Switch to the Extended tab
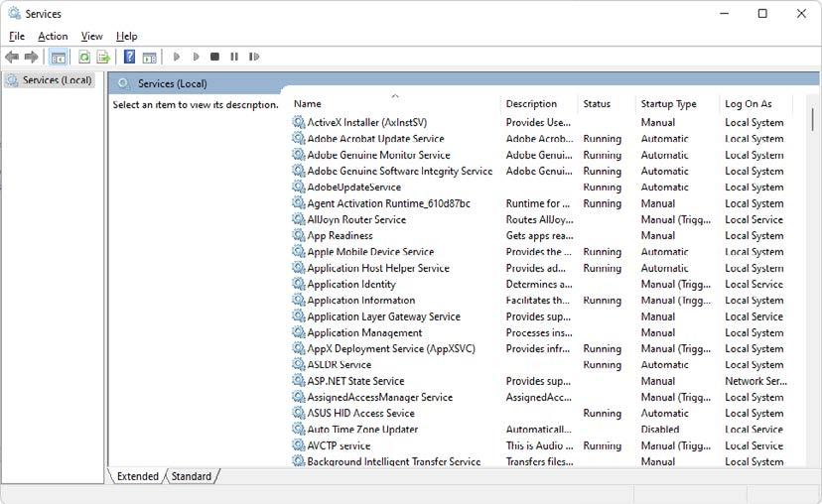This screenshot has width=822, height=504. (x=137, y=476)
